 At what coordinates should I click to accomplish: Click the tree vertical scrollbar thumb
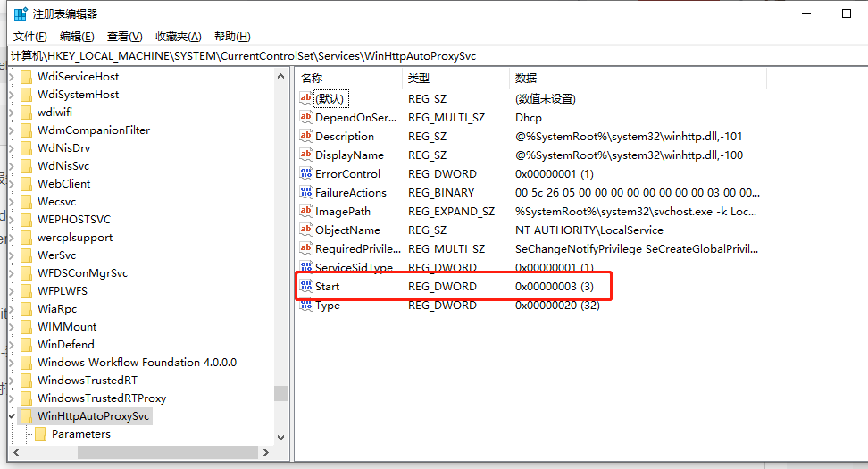click(280, 392)
